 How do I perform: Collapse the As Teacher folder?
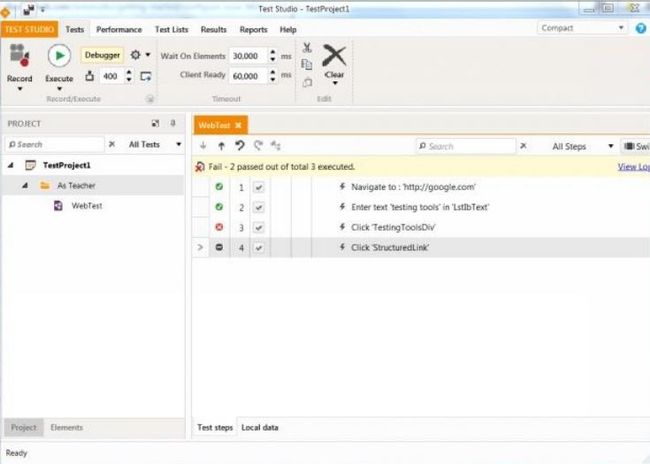click(25, 185)
